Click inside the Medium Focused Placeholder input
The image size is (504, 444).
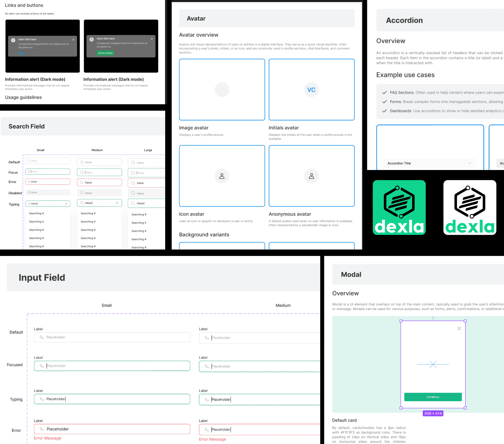(x=259, y=366)
